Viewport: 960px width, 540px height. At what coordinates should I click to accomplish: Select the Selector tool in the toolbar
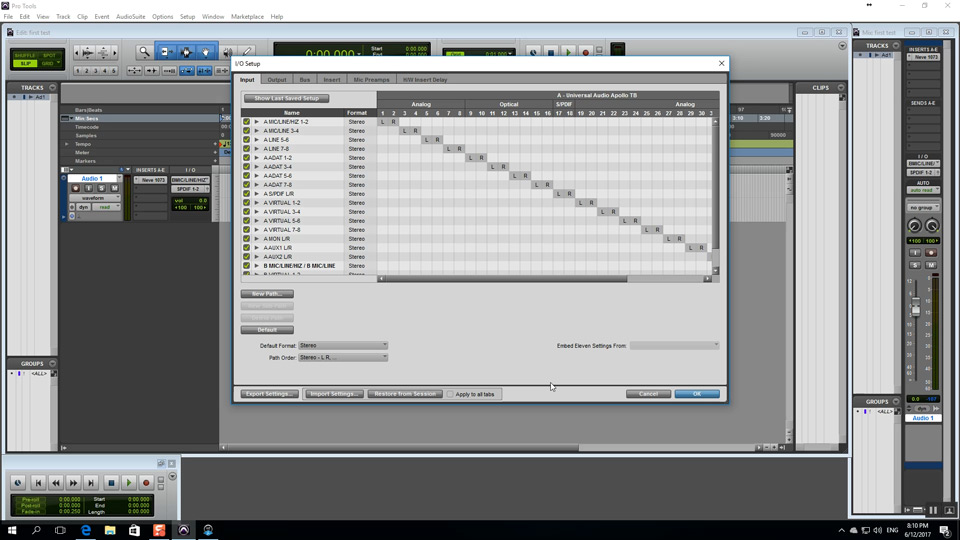pyautogui.click(x=186, y=53)
